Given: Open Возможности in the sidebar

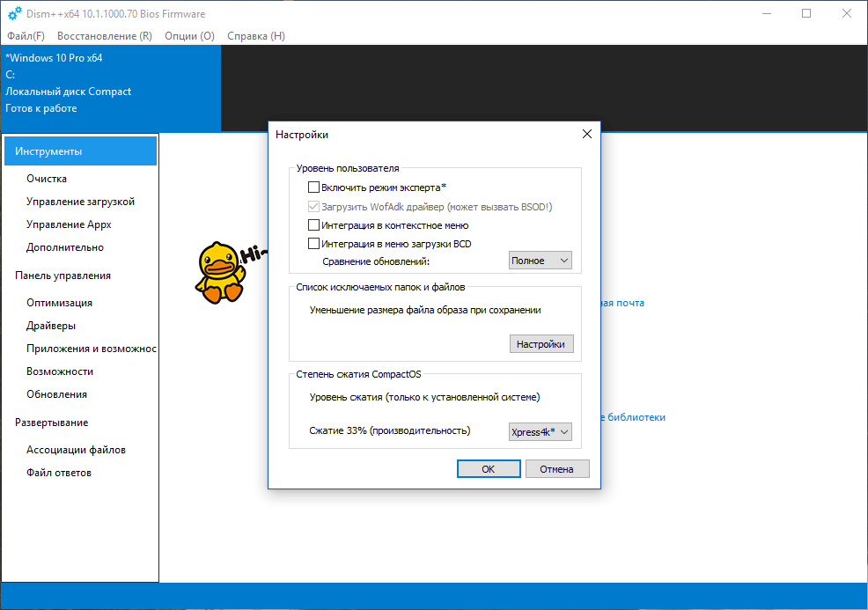Looking at the screenshot, I should pos(60,371).
